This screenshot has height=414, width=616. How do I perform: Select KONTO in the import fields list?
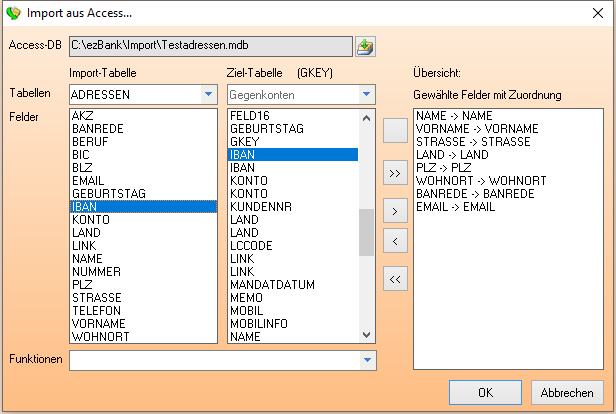click(143, 220)
